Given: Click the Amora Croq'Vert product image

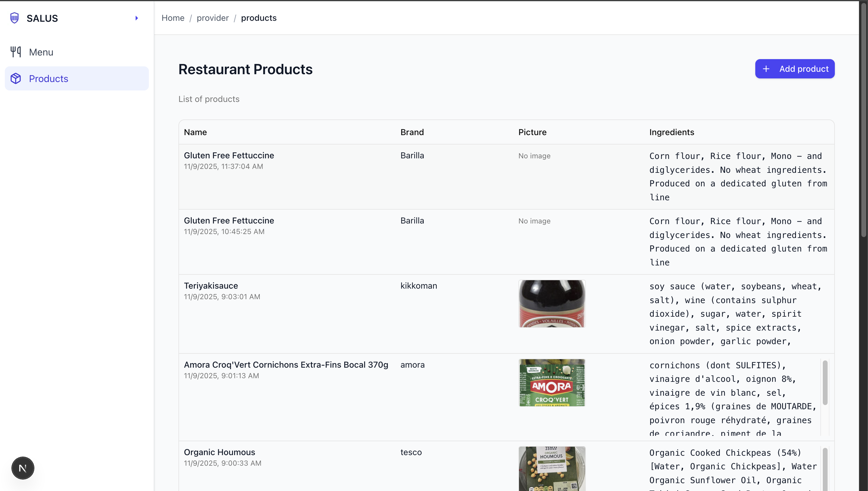Looking at the screenshot, I should 552,382.
